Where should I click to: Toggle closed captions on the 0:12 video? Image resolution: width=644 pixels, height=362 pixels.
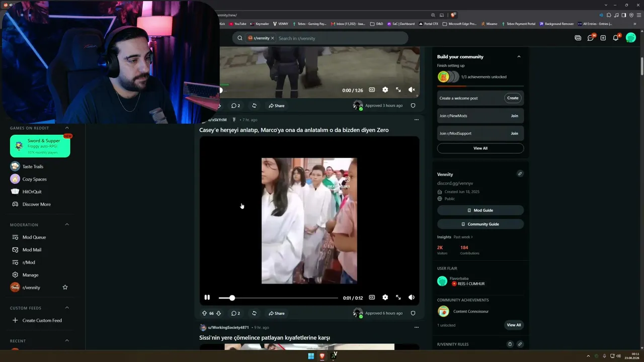coord(372,298)
